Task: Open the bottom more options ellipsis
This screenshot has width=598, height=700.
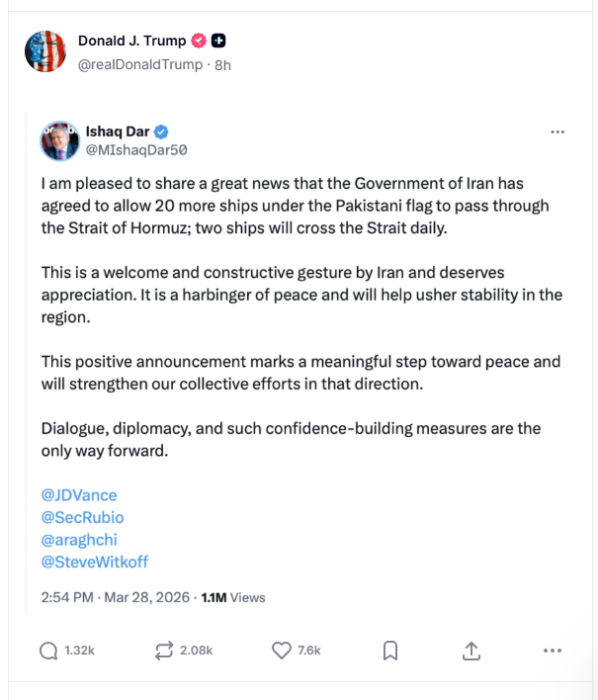Action: [x=553, y=650]
